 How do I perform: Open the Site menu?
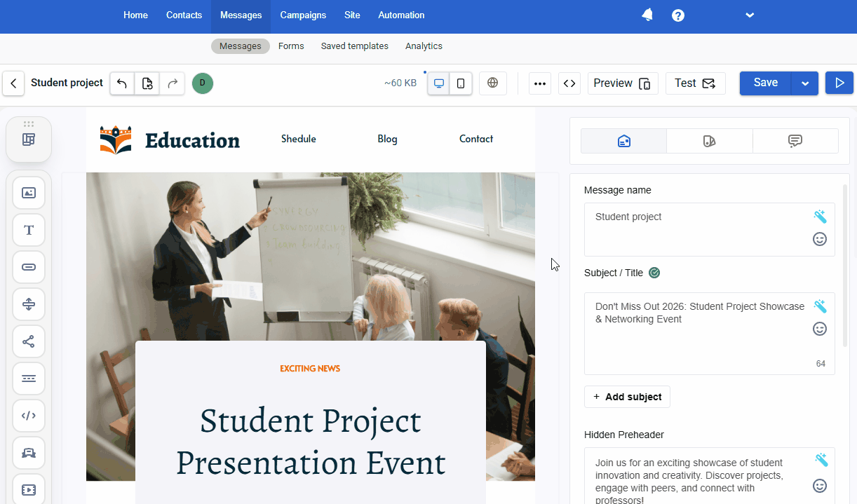point(352,15)
